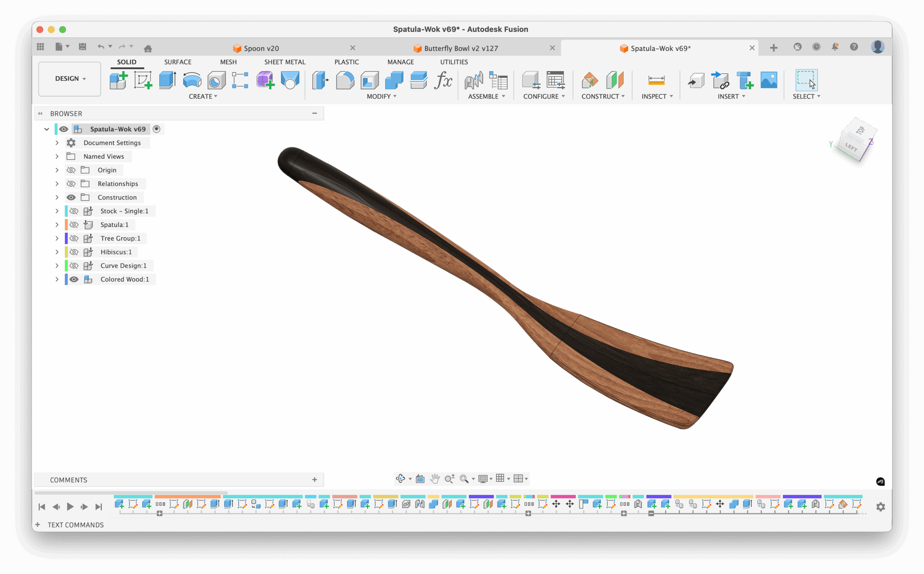Click the Extrude tool icon
The width and height of the screenshot is (924, 574).
pyautogui.click(x=167, y=80)
